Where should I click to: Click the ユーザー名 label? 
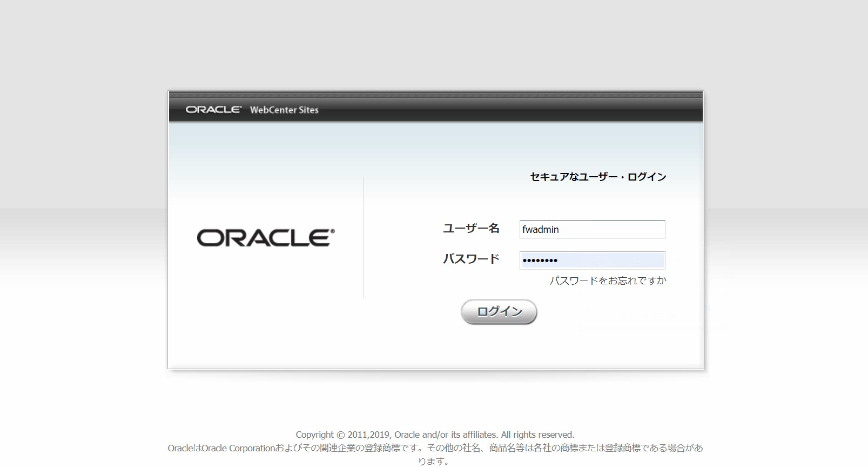pyautogui.click(x=471, y=229)
